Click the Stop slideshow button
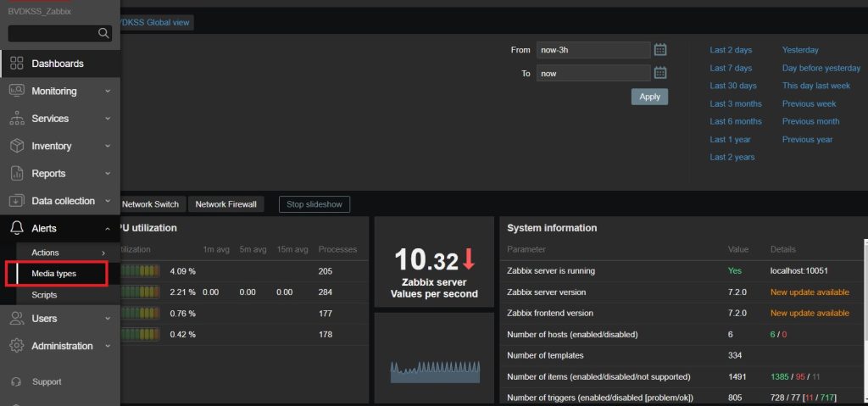 click(314, 204)
